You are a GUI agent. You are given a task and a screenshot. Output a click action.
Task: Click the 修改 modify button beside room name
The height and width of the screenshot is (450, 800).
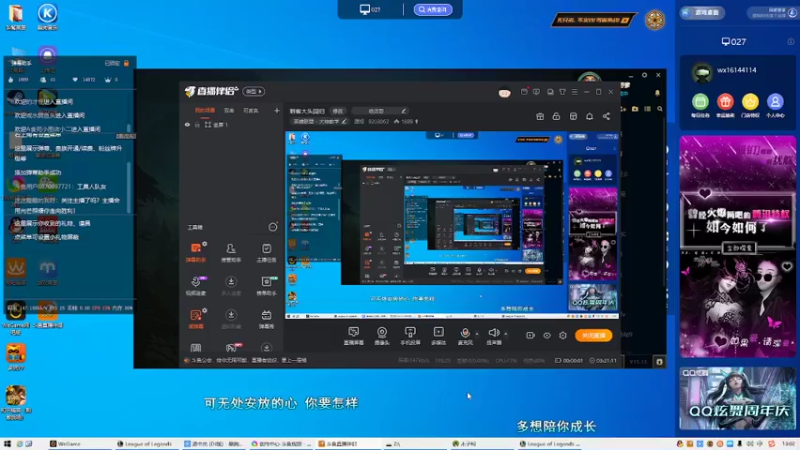tap(338, 111)
